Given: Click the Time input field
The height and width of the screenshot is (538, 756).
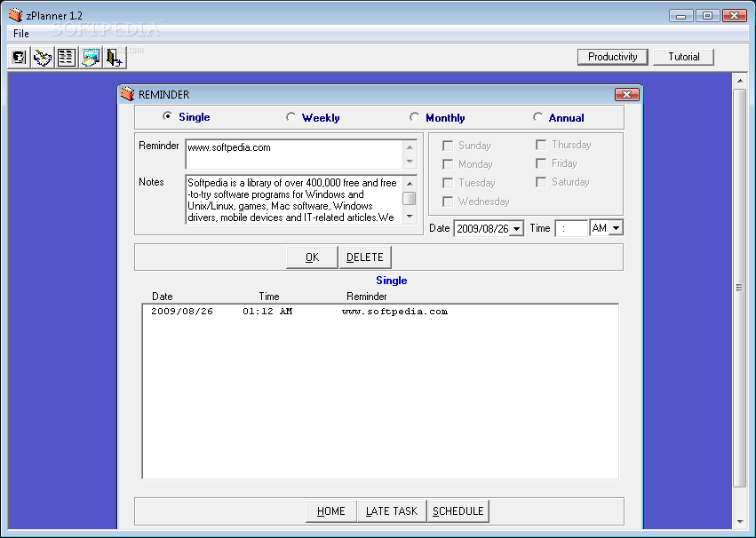Looking at the screenshot, I should (x=571, y=228).
